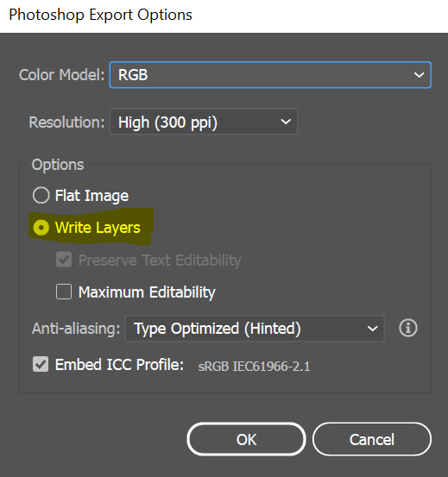Click the Maximum Editability label text

coord(147,292)
